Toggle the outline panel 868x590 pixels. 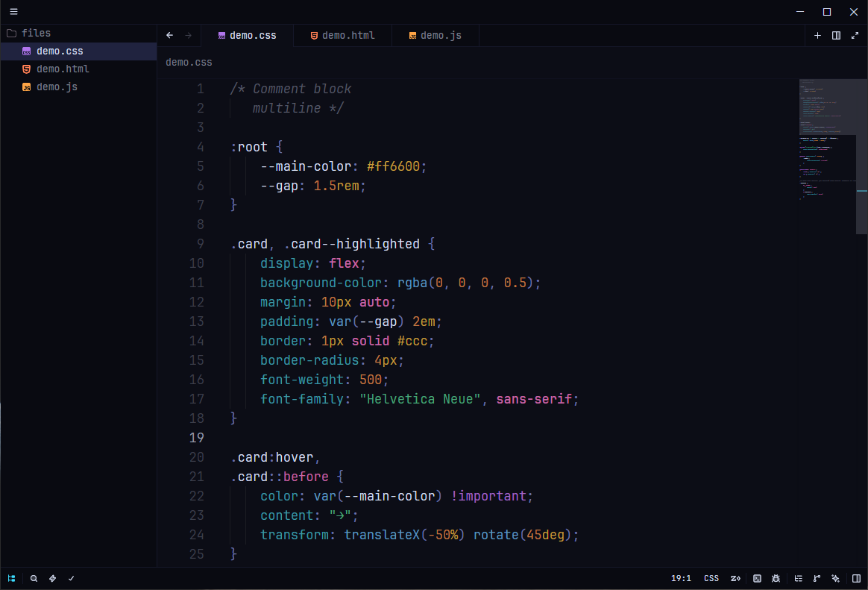798,578
